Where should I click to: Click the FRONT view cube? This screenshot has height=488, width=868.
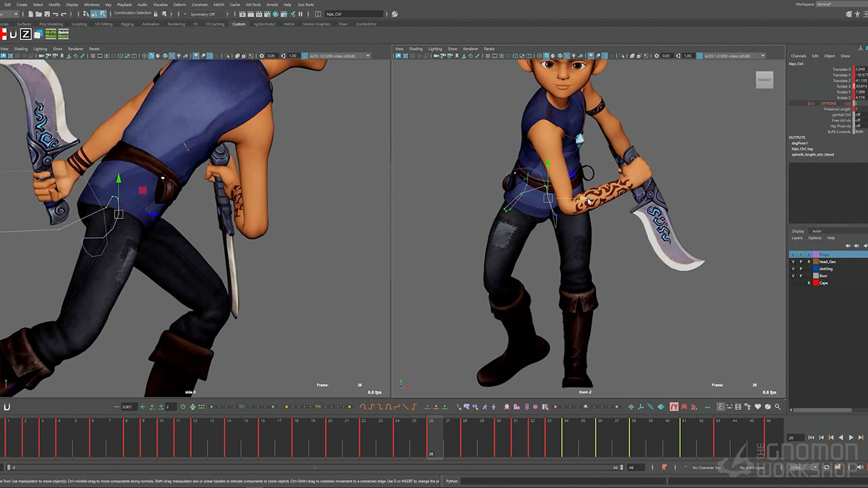[x=764, y=80]
